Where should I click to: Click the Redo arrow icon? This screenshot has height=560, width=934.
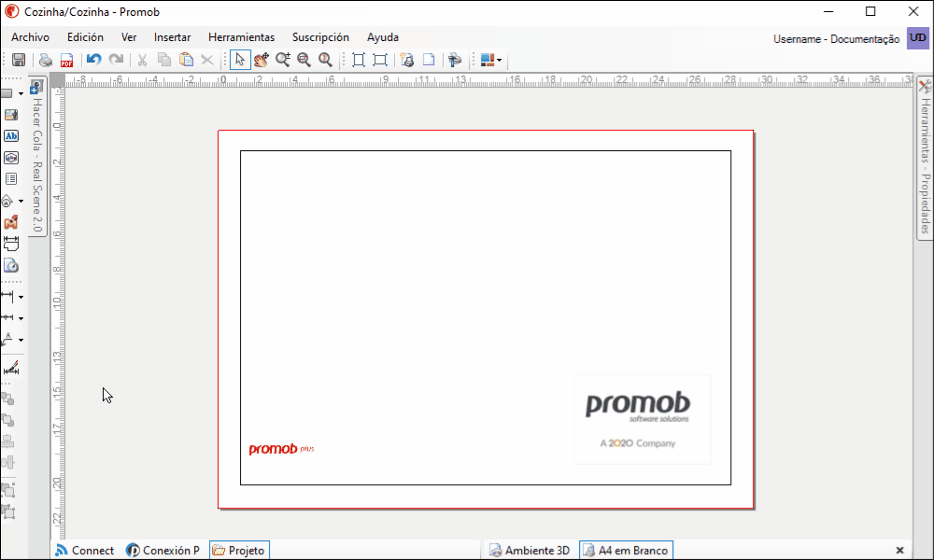116,60
